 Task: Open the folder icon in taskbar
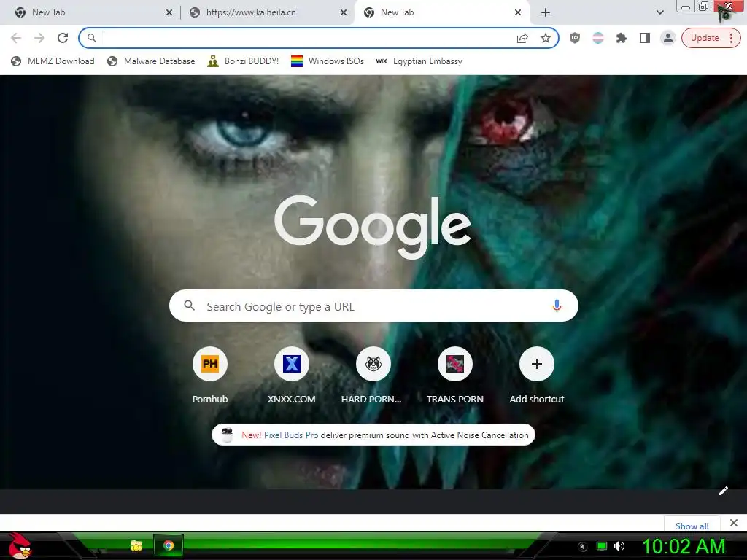[136, 545]
